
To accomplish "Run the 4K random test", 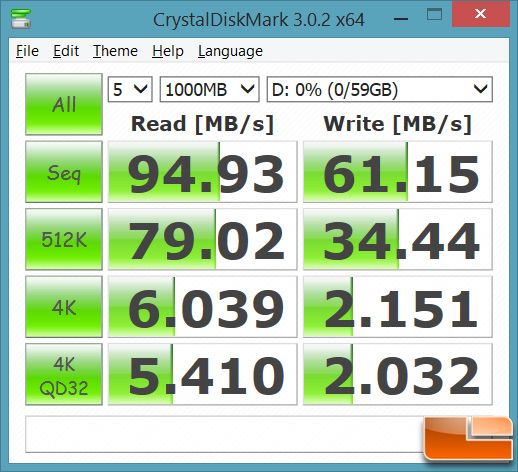I will [x=64, y=307].
